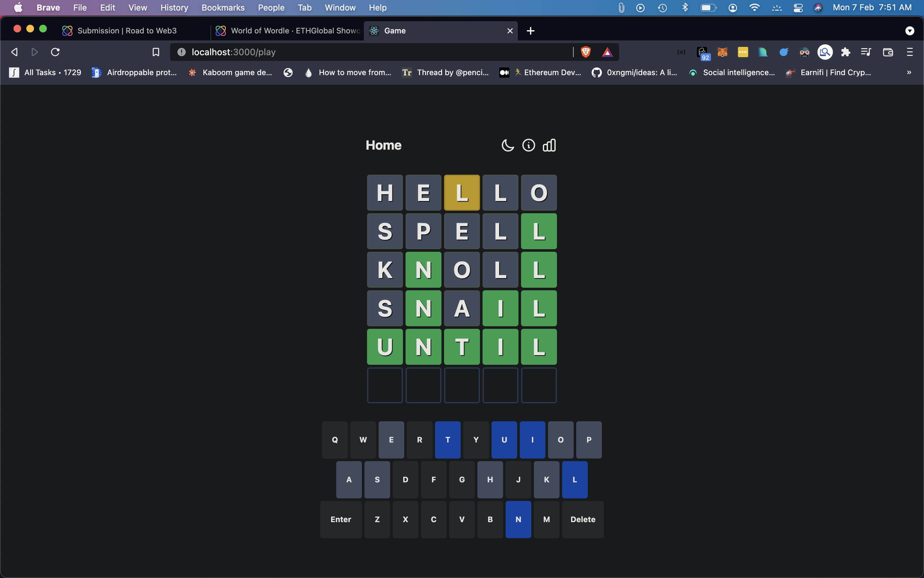The image size is (924, 578).
Task: Click the Home link
Action: 383,145
